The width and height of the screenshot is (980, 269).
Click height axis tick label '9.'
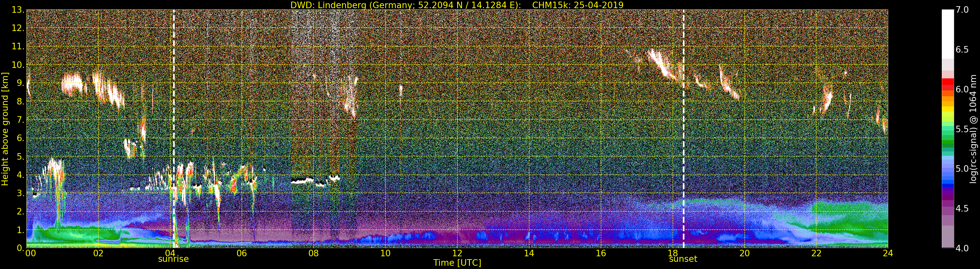(x=21, y=83)
